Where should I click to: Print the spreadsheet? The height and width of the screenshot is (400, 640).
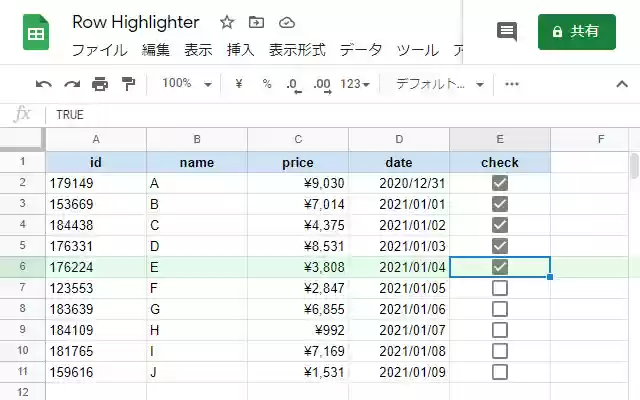tap(100, 84)
